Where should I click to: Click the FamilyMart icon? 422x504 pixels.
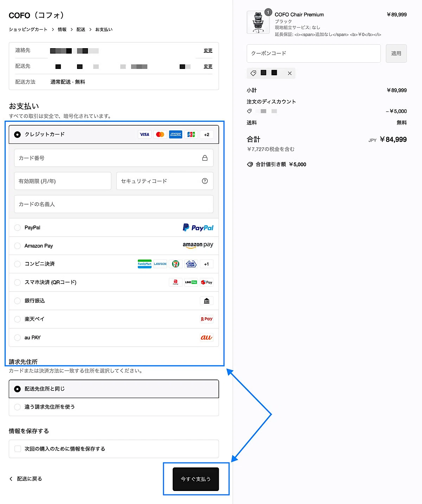click(145, 264)
